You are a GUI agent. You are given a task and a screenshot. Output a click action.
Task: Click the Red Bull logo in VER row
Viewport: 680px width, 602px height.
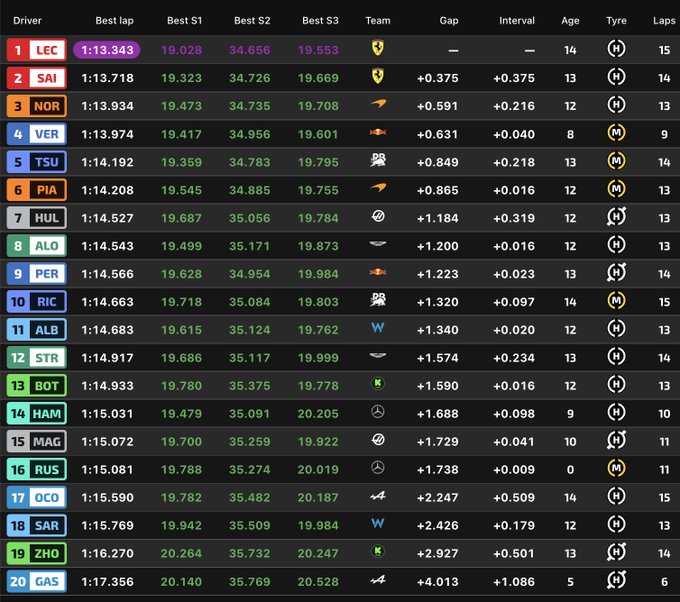click(x=378, y=132)
